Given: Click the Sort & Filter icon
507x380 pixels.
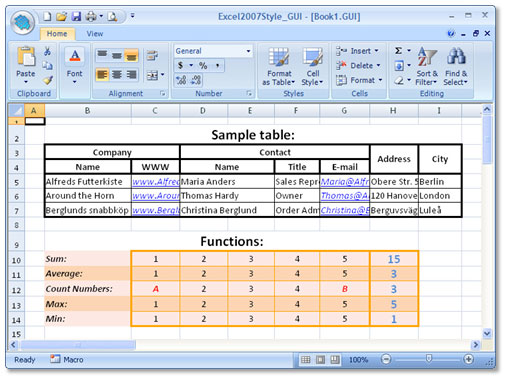Looking at the screenshot, I should [x=427, y=66].
